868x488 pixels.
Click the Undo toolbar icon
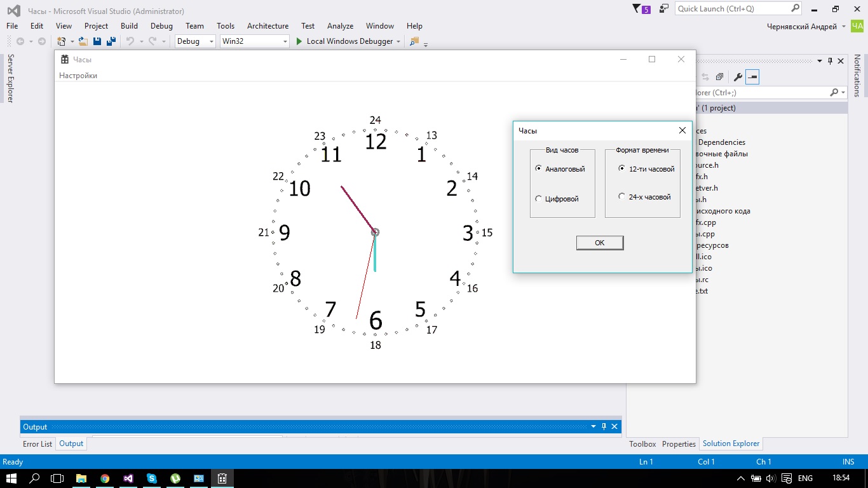(x=130, y=41)
